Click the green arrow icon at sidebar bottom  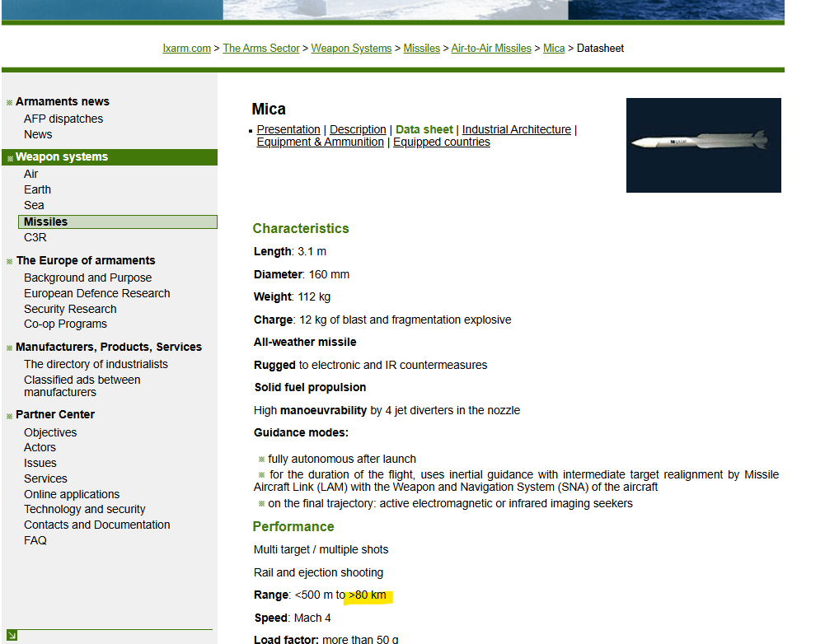(x=12, y=636)
